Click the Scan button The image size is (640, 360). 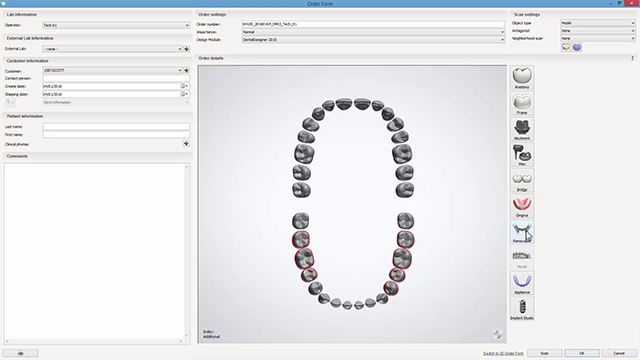point(544,353)
